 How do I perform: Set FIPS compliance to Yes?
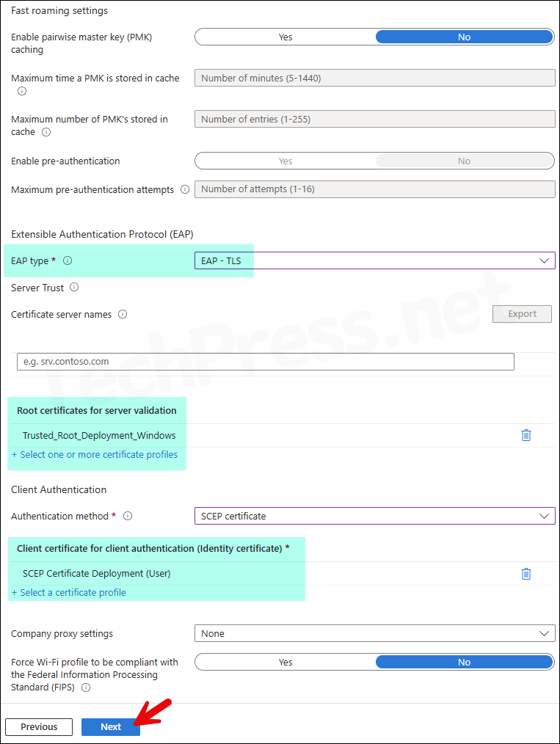[x=286, y=662]
